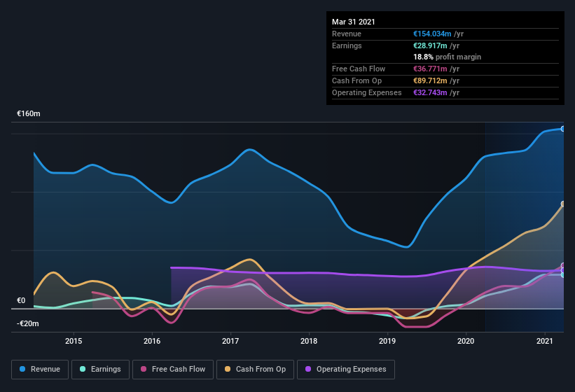Image resolution: width=575 pixels, height=392 pixels.
Task: Click the €36.771m free cash flow value
Action: click(x=430, y=69)
